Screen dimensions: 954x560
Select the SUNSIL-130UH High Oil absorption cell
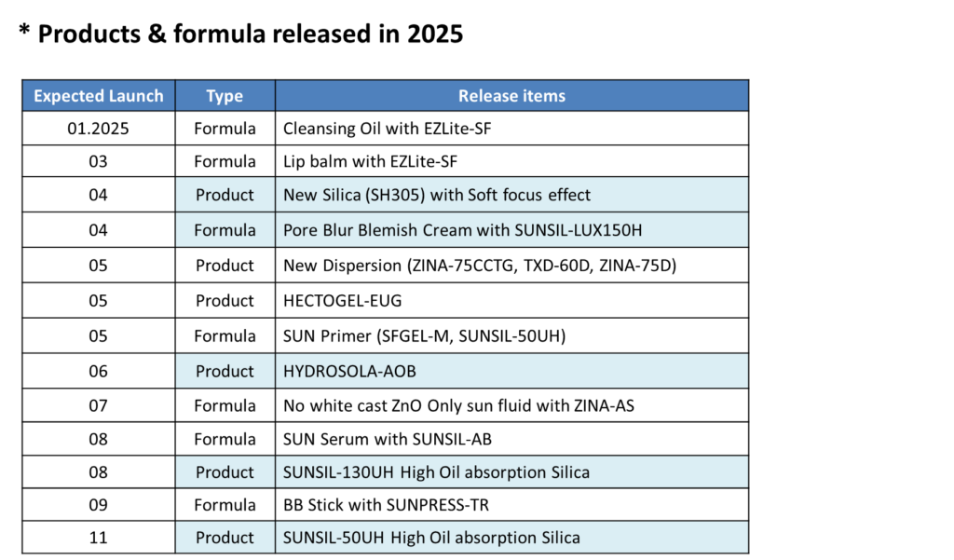[x=511, y=471]
